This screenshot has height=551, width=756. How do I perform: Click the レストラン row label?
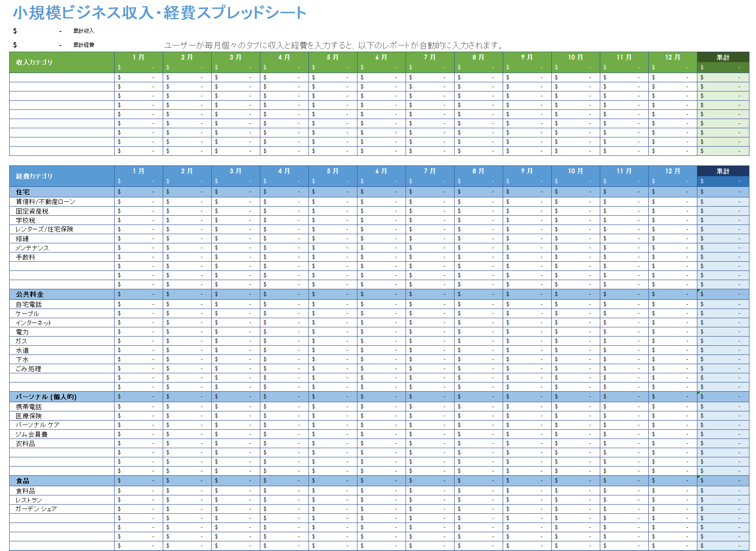tap(29, 500)
